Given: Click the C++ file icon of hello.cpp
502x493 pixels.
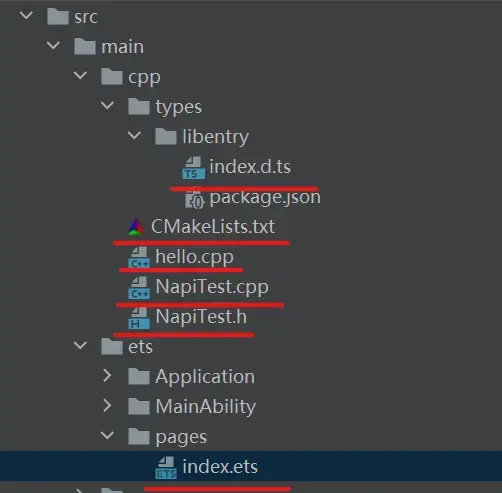Looking at the screenshot, I should click(x=139, y=257).
